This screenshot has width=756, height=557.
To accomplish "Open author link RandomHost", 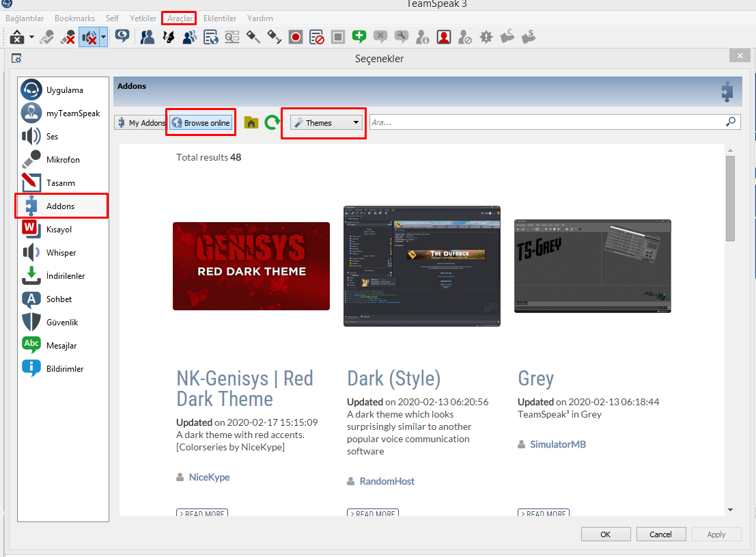I will (387, 481).
